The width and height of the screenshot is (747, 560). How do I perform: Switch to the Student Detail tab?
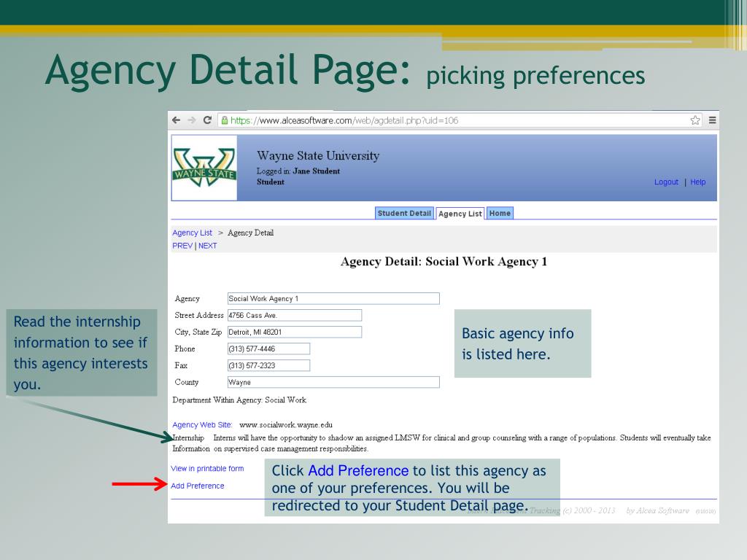click(x=404, y=214)
